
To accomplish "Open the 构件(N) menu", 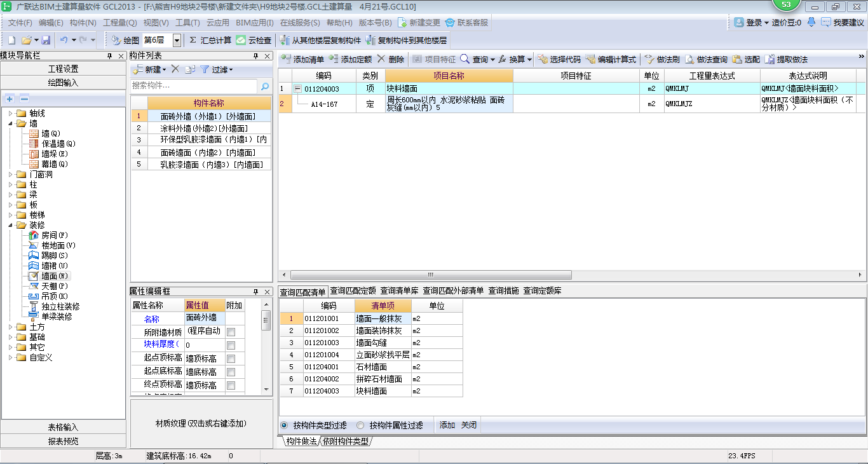I will [83, 22].
